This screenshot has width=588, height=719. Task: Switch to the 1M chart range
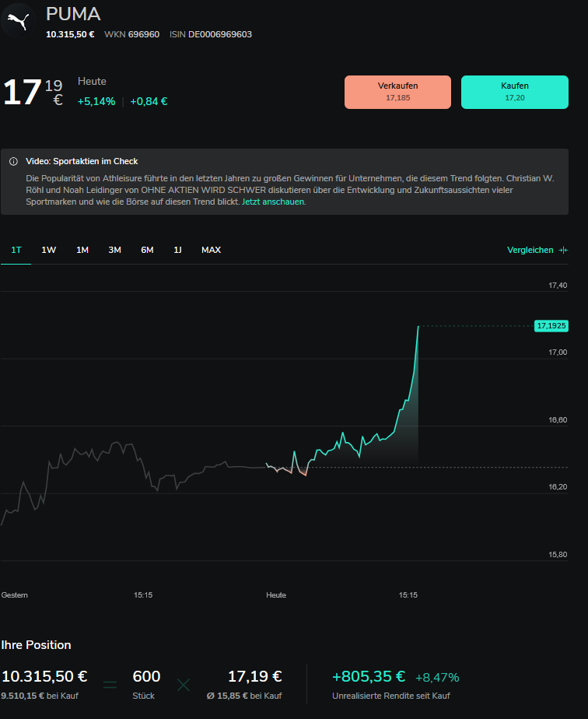82,251
